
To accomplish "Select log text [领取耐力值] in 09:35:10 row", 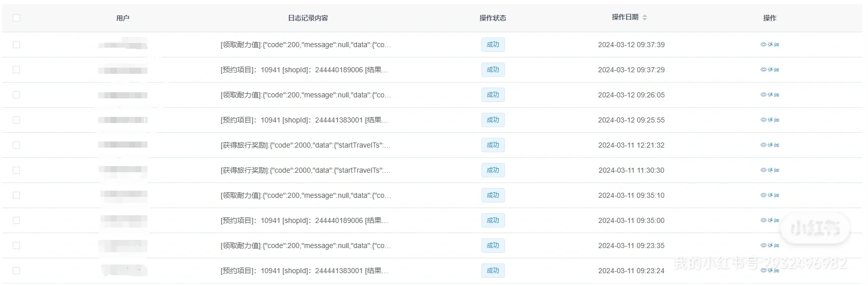I will [x=241, y=195].
